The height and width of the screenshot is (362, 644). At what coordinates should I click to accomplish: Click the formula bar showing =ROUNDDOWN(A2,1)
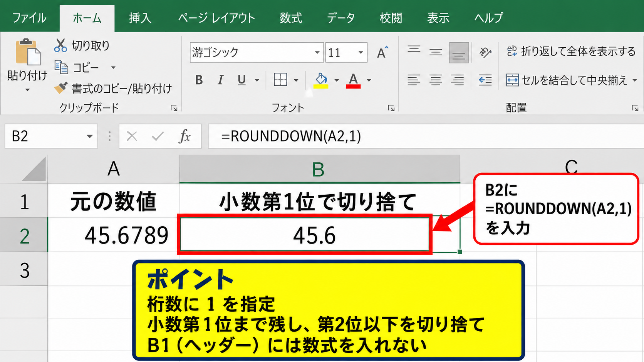point(426,136)
